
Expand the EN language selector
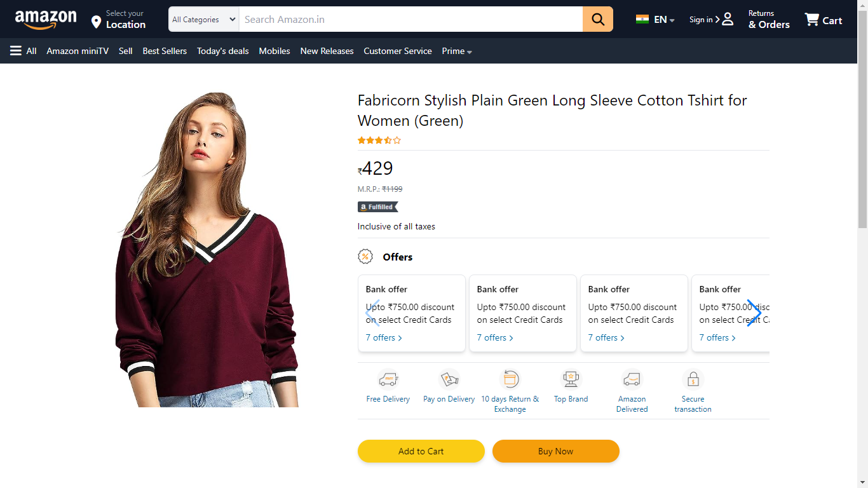(x=656, y=20)
